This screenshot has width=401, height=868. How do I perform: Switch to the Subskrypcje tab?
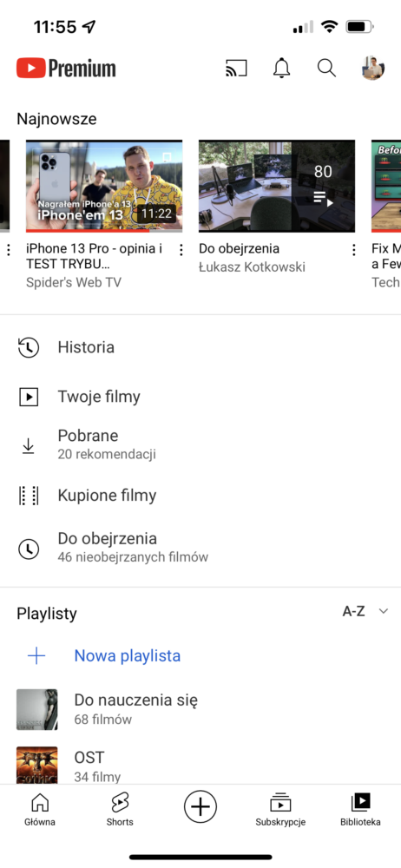tap(280, 809)
